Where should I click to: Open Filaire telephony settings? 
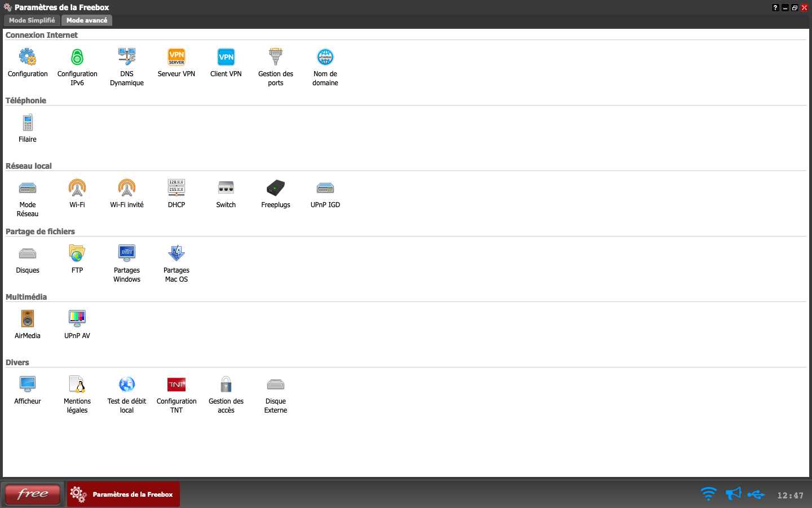tap(28, 128)
